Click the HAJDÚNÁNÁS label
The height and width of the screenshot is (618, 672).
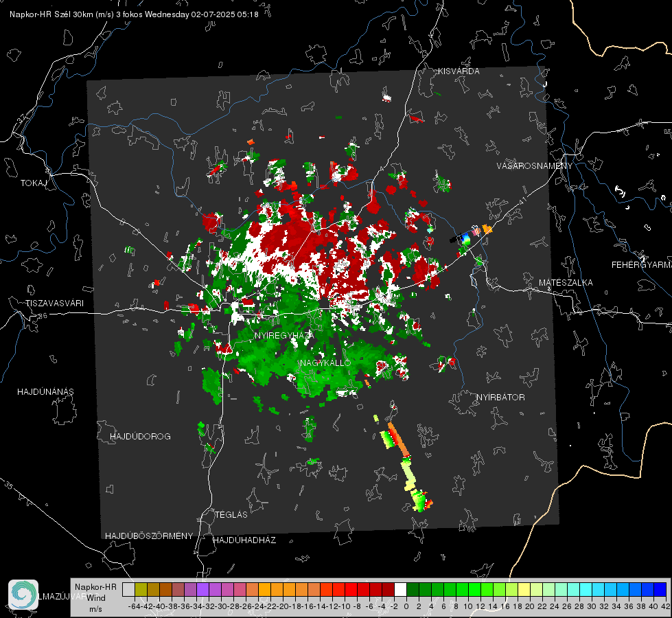coord(45,392)
